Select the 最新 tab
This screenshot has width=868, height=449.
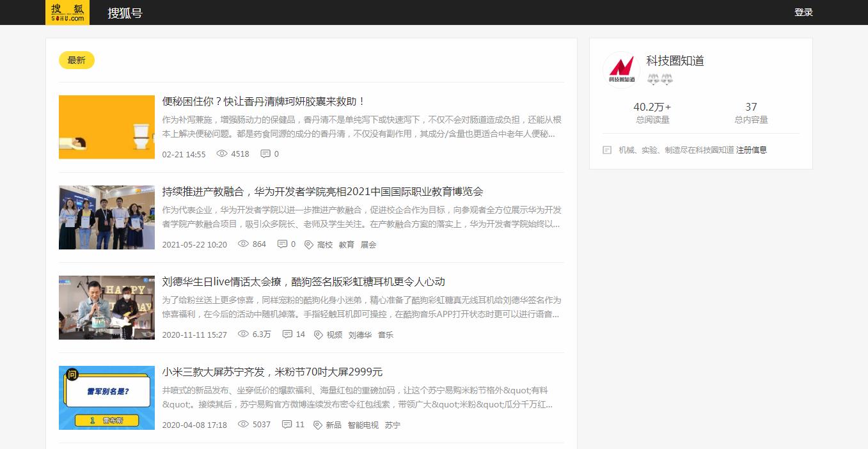[77, 60]
